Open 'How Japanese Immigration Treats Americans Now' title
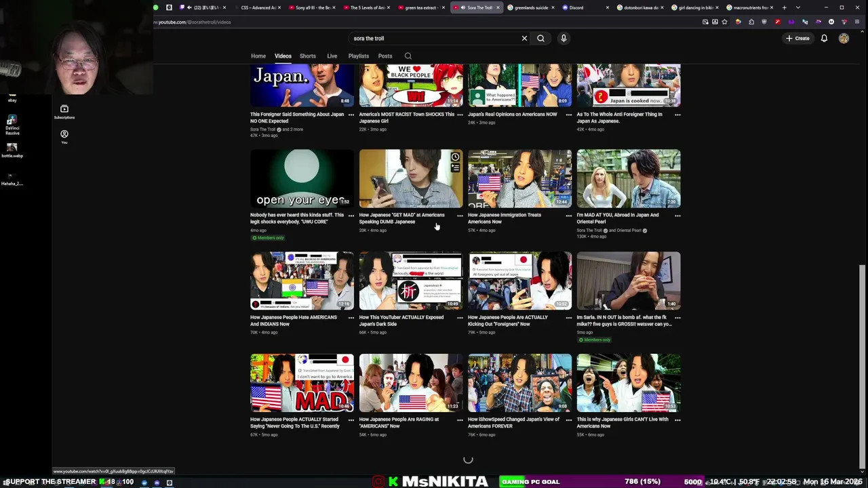868x488 pixels. 505,218
